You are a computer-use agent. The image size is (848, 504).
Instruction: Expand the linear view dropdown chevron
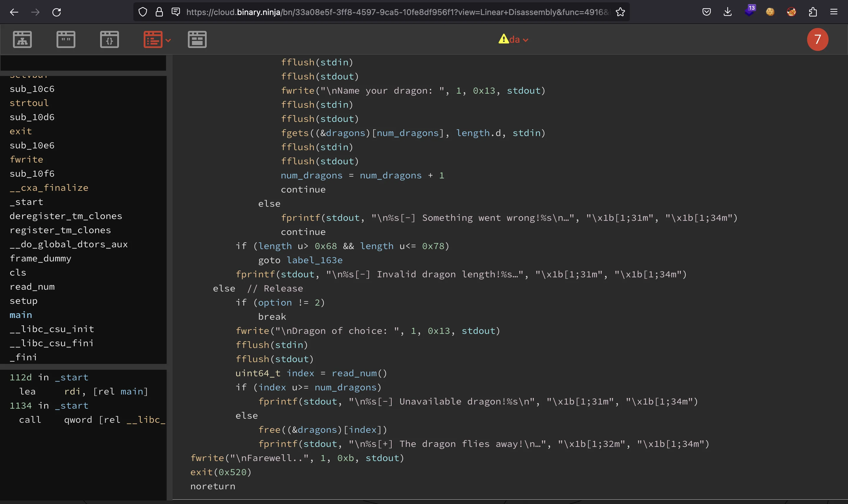(168, 40)
